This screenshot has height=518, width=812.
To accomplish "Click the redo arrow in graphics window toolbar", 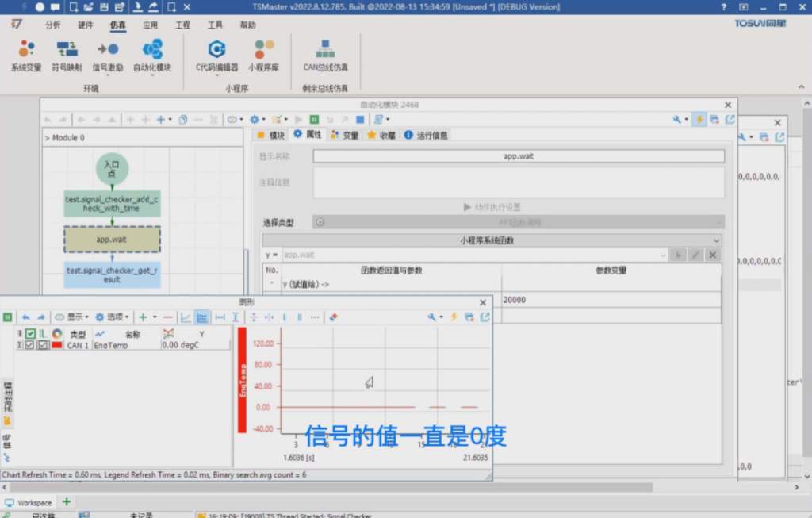I will click(x=41, y=317).
